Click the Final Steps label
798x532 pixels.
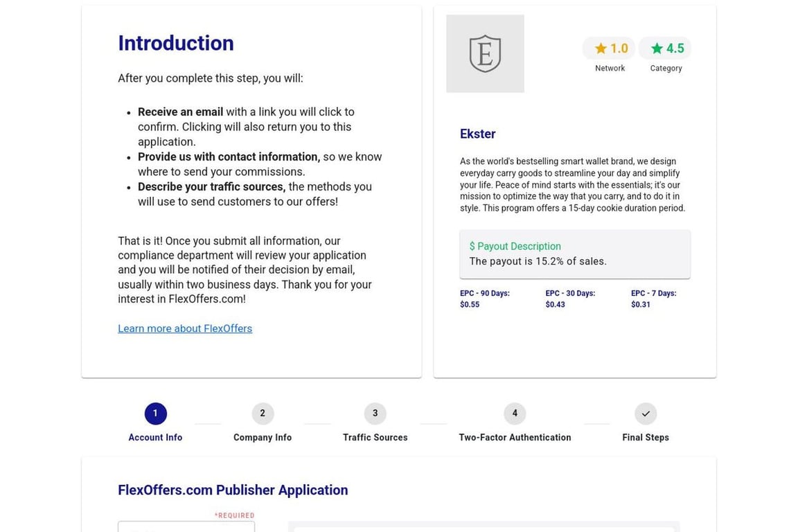point(646,437)
